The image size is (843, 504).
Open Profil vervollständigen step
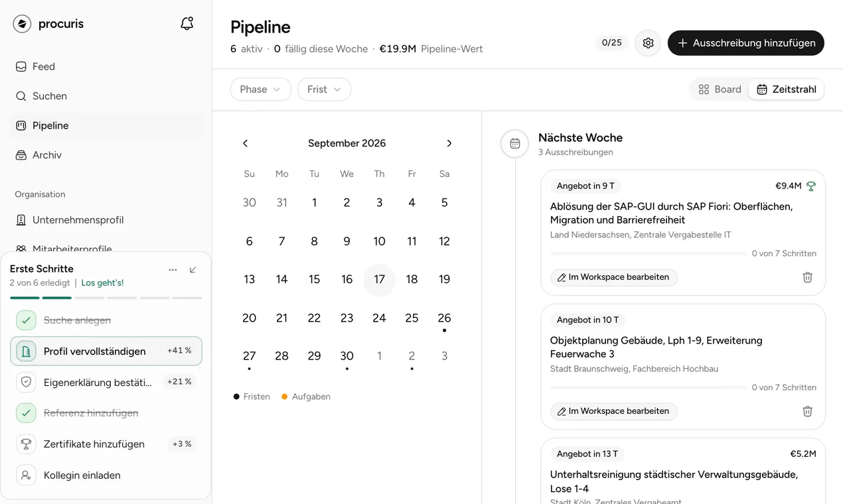(106, 351)
